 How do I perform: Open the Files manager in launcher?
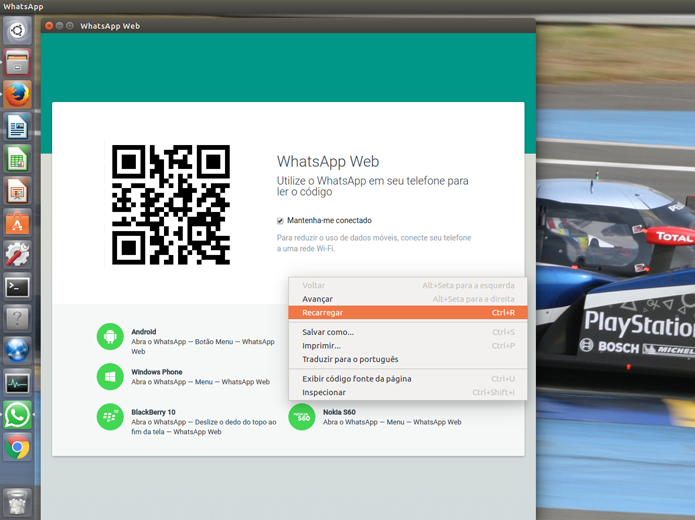click(x=17, y=62)
